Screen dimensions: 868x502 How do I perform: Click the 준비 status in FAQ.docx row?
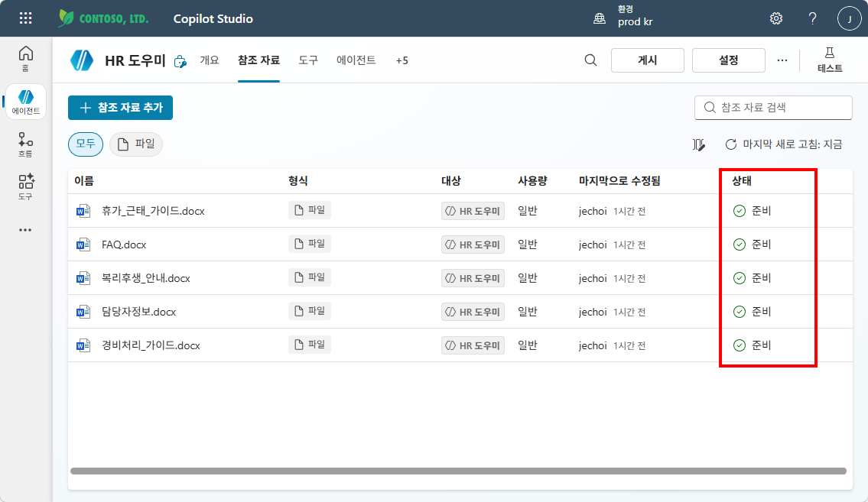point(752,245)
